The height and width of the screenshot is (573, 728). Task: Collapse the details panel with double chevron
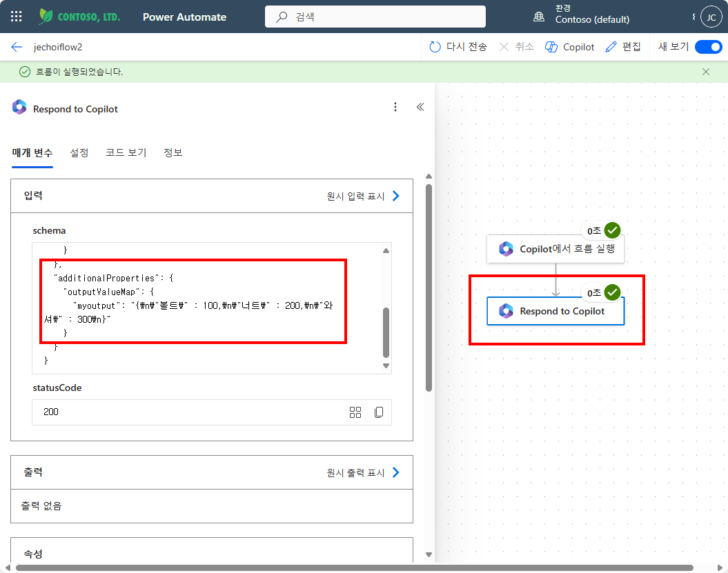tap(420, 107)
